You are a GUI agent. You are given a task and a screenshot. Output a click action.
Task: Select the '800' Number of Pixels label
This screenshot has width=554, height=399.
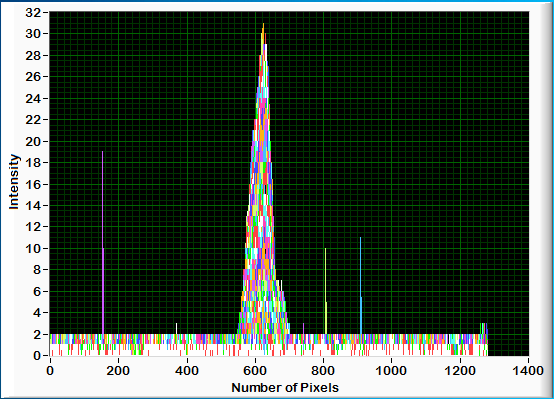point(323,371)
